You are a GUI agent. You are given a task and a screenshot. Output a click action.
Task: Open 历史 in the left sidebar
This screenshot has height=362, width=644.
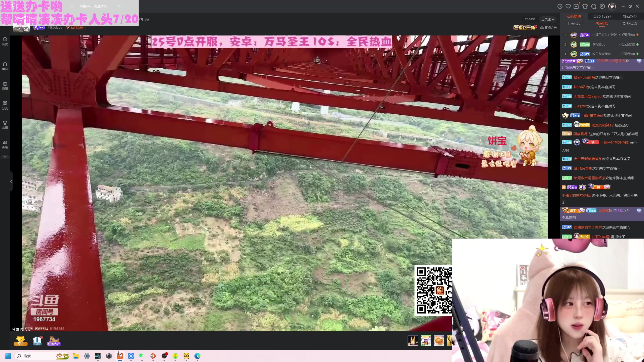[x=5, y=41]
